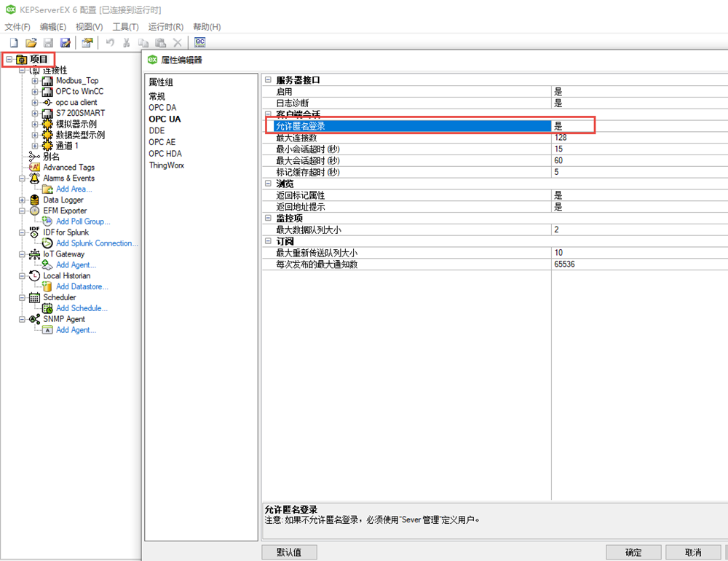Viewport: 728px width, 561px height.
Task: Click the 取消 button
Action: (x=693, y=552)
